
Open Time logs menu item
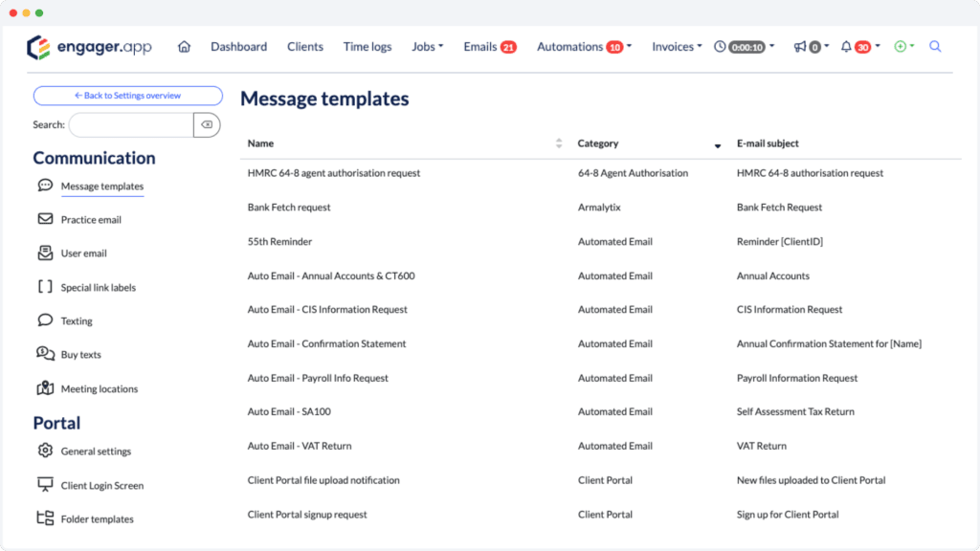[x=367, y=47]
